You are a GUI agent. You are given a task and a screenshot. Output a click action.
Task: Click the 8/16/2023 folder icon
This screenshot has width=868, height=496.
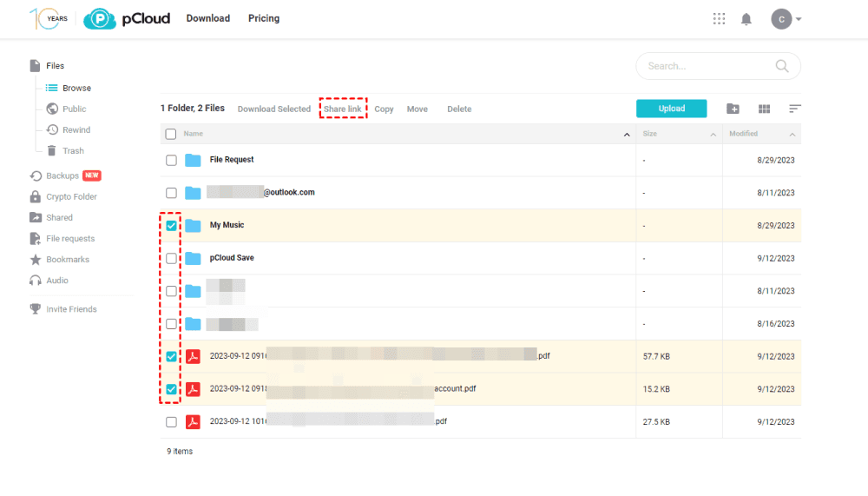(x=193, y=324)
